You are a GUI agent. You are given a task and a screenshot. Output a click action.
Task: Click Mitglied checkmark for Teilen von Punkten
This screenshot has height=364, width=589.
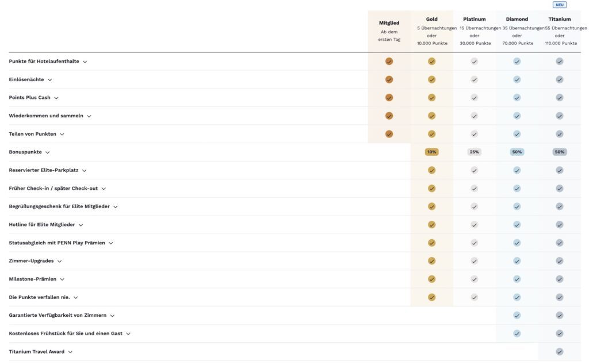tap(389, 134)
